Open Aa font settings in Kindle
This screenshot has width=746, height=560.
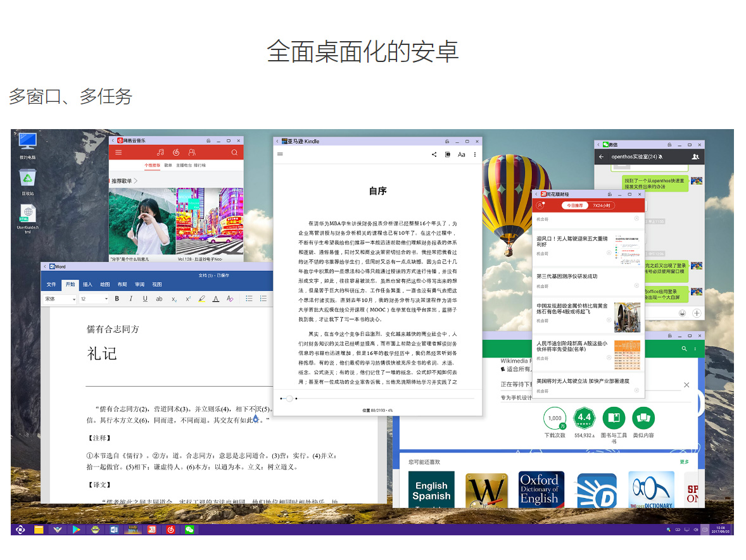[462, 154]
